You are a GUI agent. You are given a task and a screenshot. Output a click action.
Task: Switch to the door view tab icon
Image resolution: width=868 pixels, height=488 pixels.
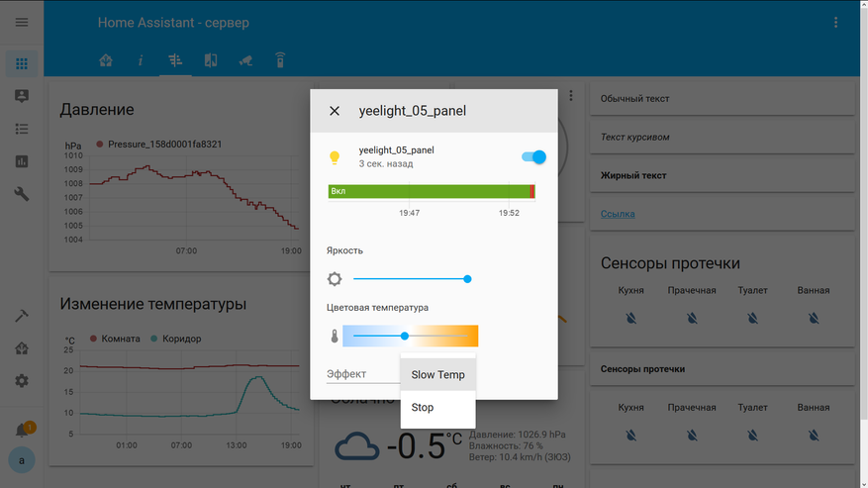(x=211, y=59)
